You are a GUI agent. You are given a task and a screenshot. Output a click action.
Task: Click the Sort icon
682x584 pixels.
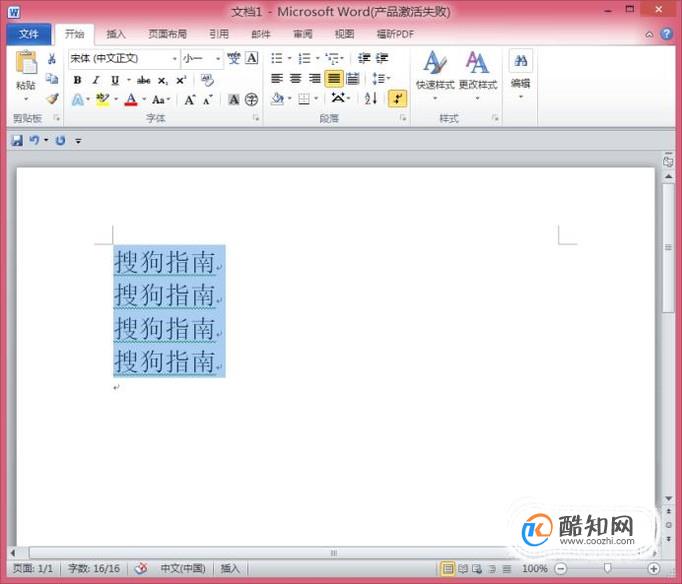(371, 99)
